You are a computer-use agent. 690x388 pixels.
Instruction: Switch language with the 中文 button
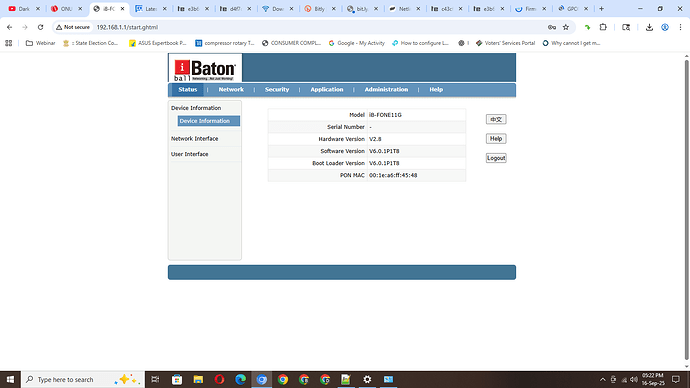pos(496,119)
